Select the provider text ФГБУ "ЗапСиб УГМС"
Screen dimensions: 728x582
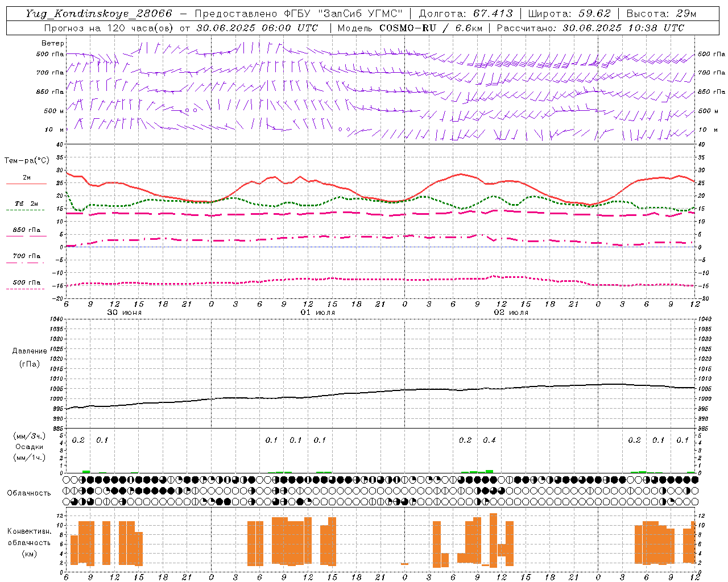[343, 14]
